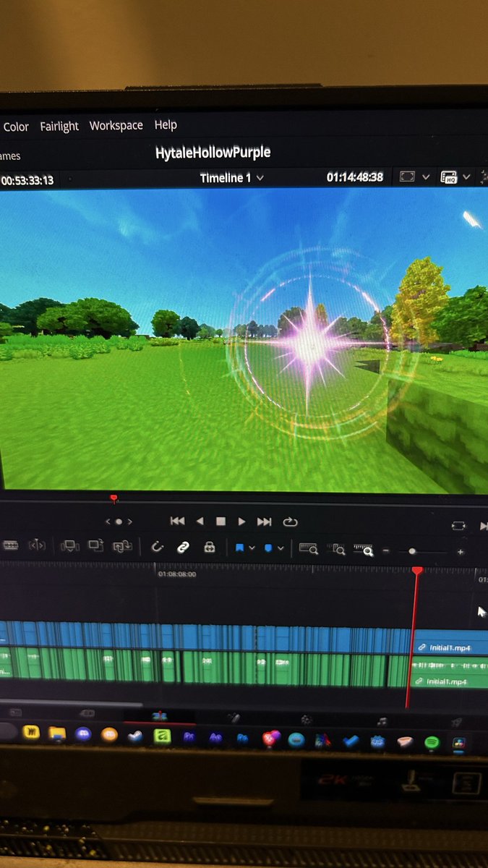Stop playback
This screenshot has height=868, width=488.
pyautogui.click(x=221, y=521)
